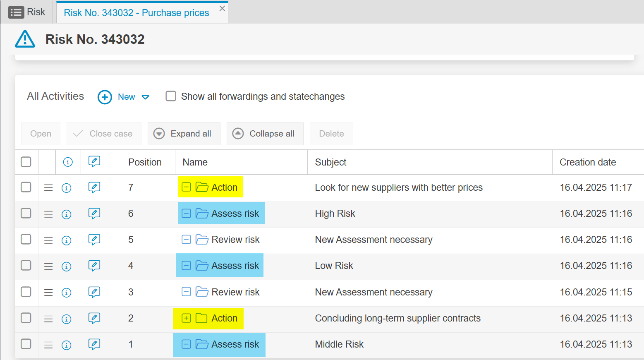Sort by the Creation date column header

pos(587,162)
